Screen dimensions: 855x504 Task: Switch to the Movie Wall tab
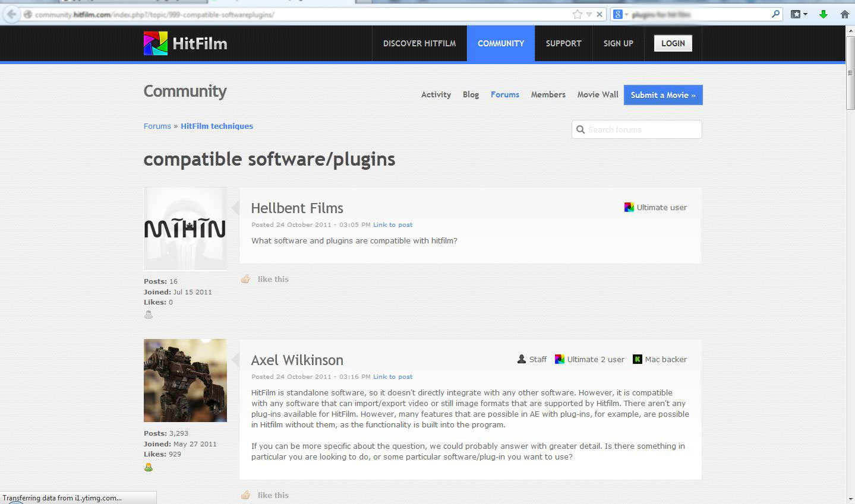(x=598, y=94)
